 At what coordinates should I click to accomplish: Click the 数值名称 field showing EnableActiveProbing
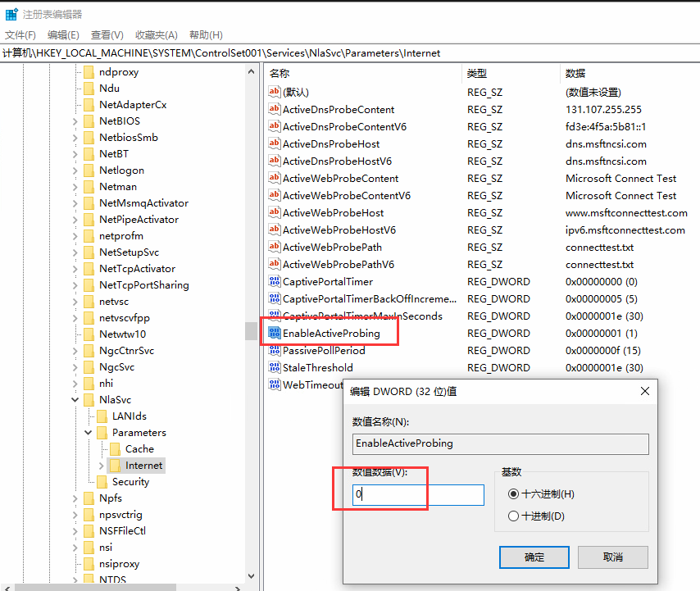point(501,443)
